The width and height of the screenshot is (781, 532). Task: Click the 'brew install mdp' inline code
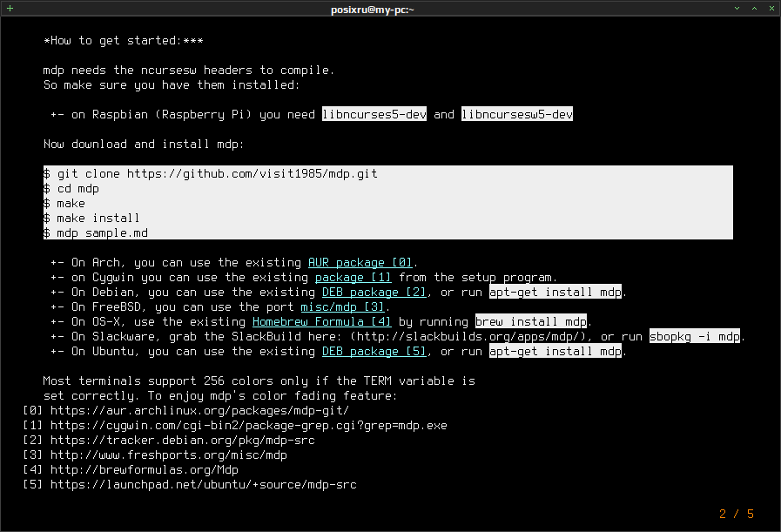pyautogui.click(x=531, y=322)
